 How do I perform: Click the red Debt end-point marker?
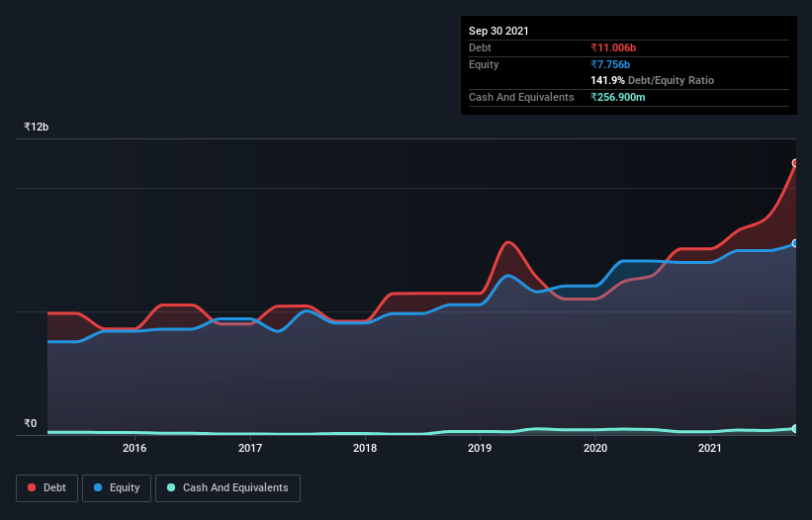click(x=795, y=163)
